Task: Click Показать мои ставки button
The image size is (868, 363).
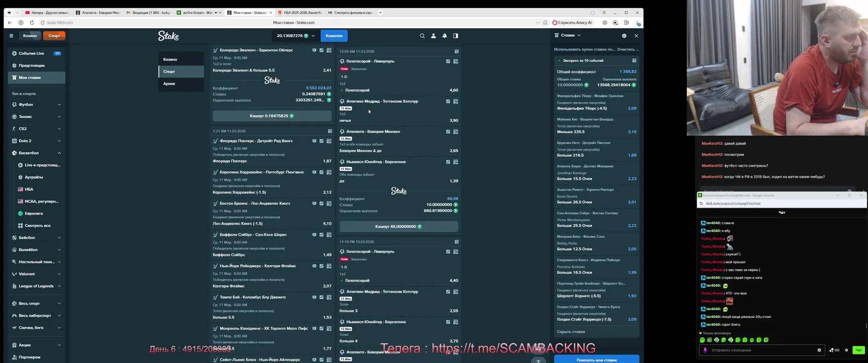Action: click(x=596, y=360)
